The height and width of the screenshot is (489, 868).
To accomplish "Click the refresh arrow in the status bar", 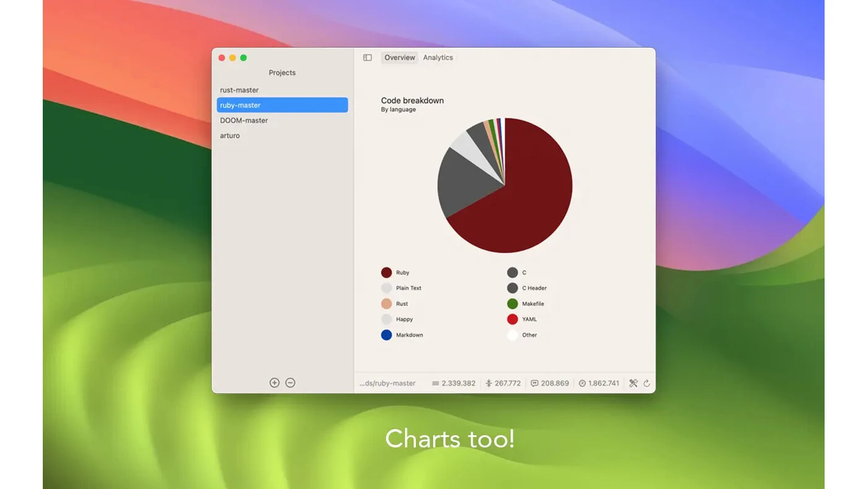I will [x=647, y=384].
